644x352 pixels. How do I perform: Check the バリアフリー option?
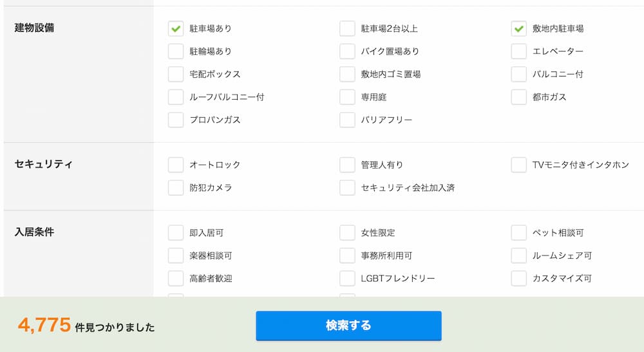coord(347,120)
